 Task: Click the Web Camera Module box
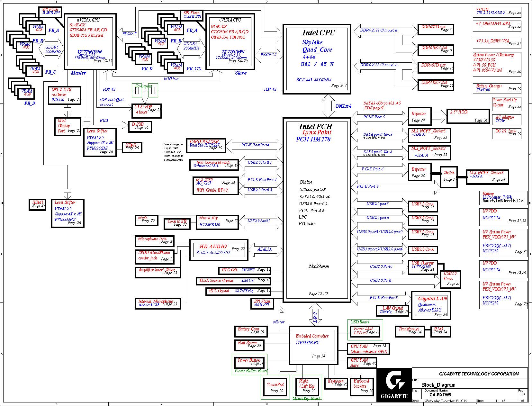pyautogui.click(x=214, y=166)
